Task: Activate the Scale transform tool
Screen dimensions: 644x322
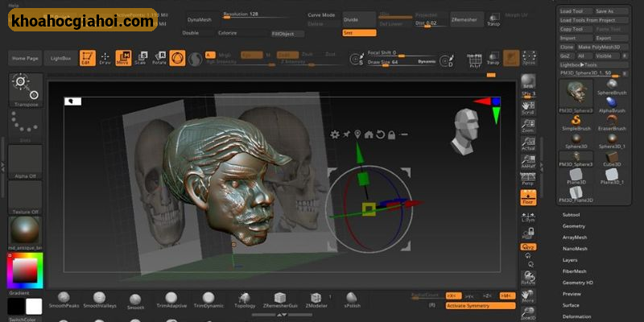Action: tap(141, 58)
